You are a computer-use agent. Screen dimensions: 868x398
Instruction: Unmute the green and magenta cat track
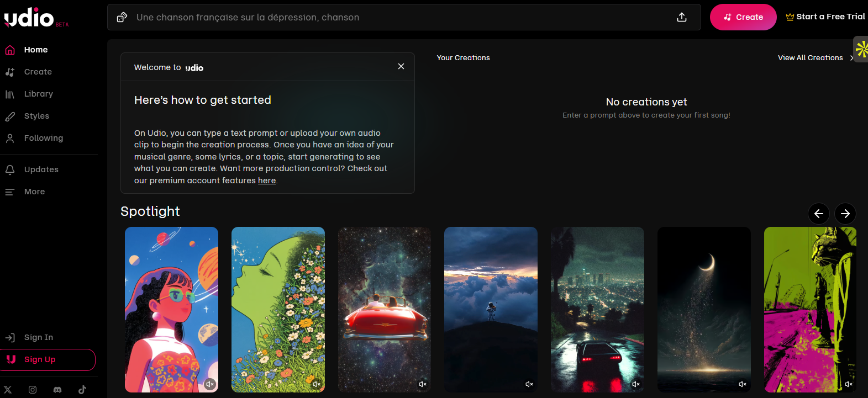click(849, 384)
